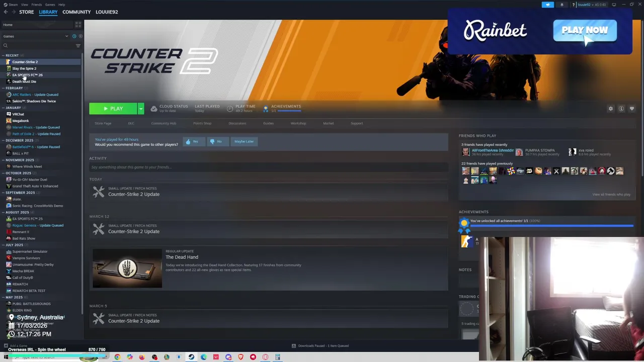Click the library search magnifier

(x=6, y=46)
